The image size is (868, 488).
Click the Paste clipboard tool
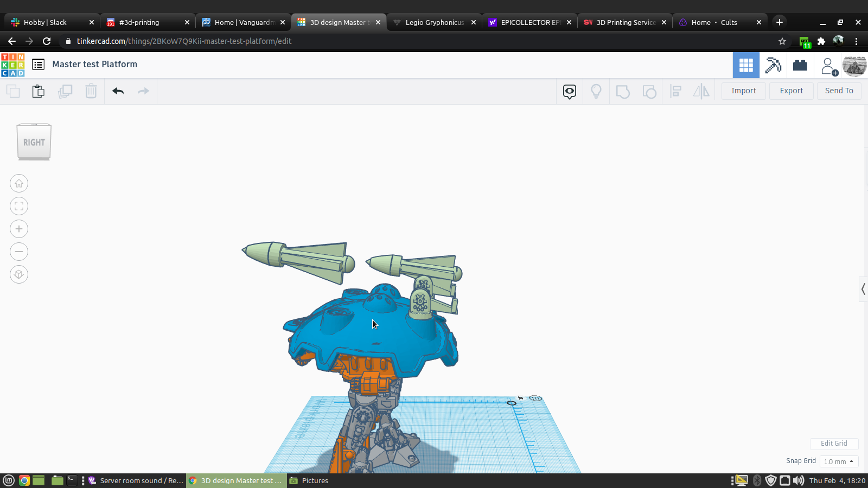coord(38,91)
